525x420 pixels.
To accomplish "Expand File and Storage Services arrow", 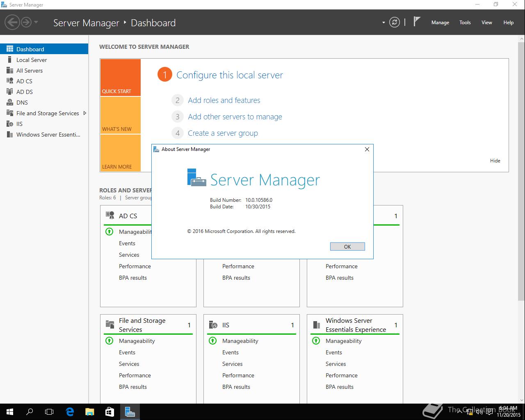I will coord(85,113).
